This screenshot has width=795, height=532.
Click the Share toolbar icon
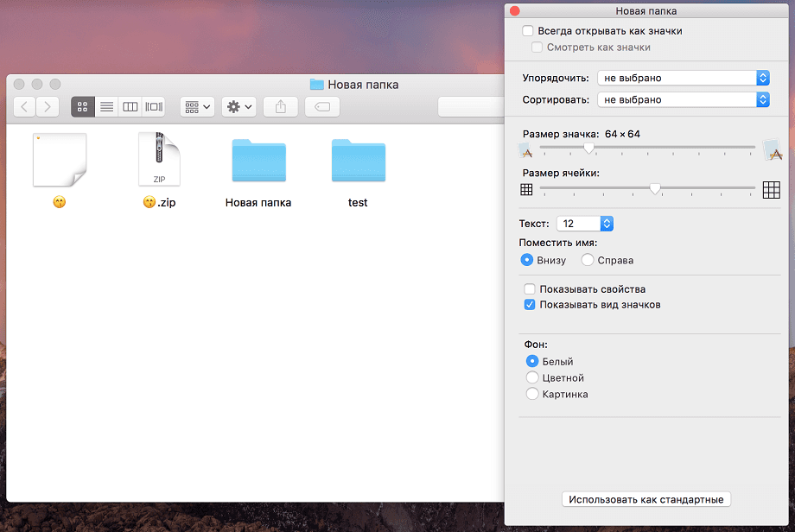point(280,107)
